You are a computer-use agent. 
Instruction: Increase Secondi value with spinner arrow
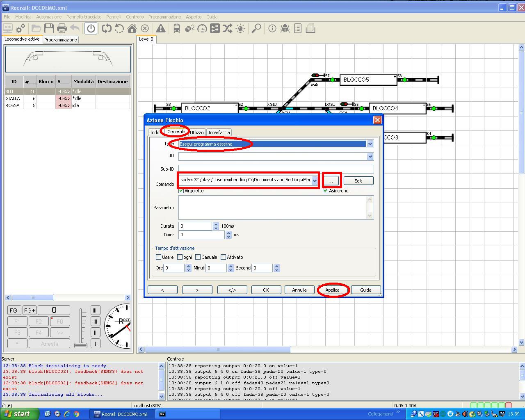point(276,266)
